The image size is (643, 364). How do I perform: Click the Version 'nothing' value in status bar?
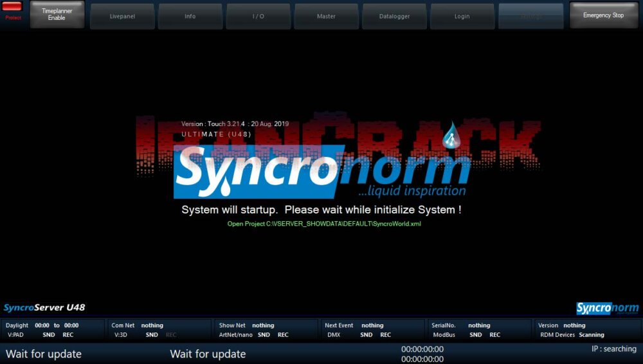point(574,325)
